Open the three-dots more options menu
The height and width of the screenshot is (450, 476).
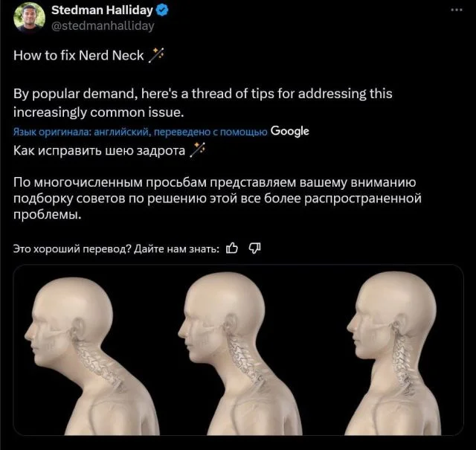[457, 10]
